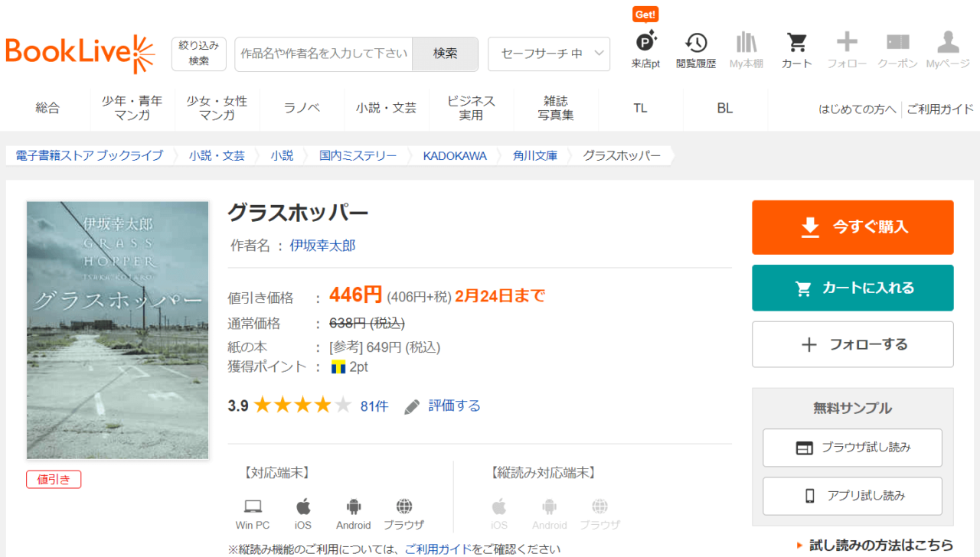Select the TL tab

[x=640, y=108]
